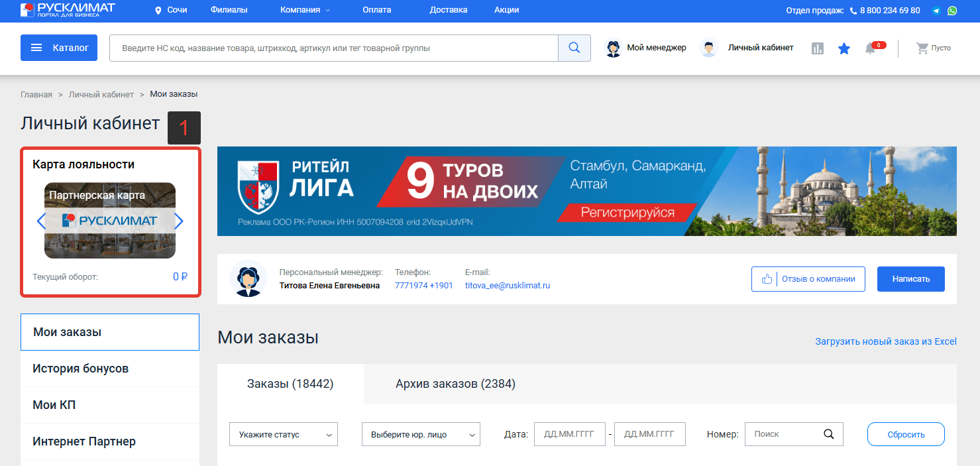Open the WhatsApp icon in the top bar
Screen dimensions: 980x466
[952, 11]
